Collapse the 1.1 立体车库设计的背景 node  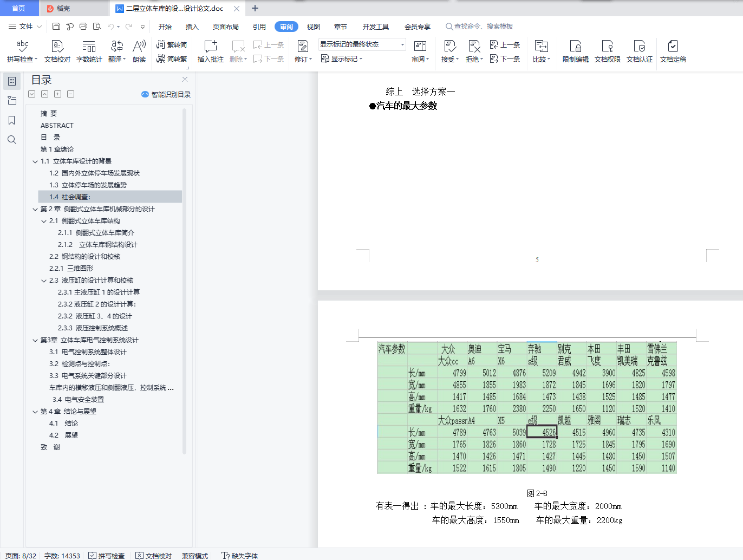click(35, 161)
